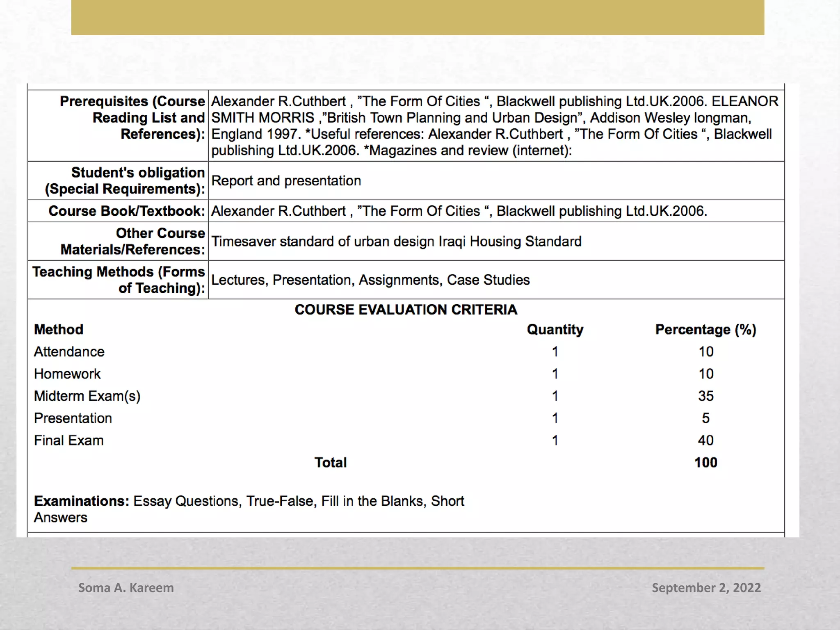The width and height of the screenshot is (840, 630).
Task: Click the 'Prerequisites (Course Reading List' label
Action: [132, 117]
